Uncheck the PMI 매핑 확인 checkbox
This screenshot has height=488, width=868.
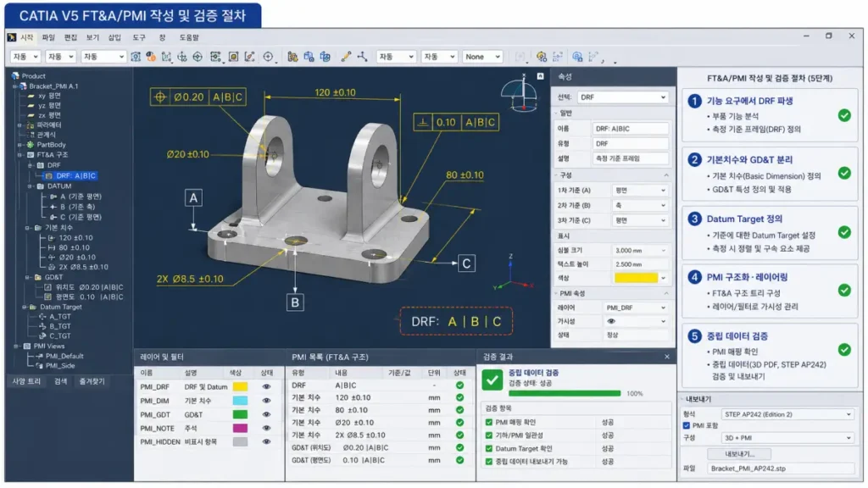(489, 422)
